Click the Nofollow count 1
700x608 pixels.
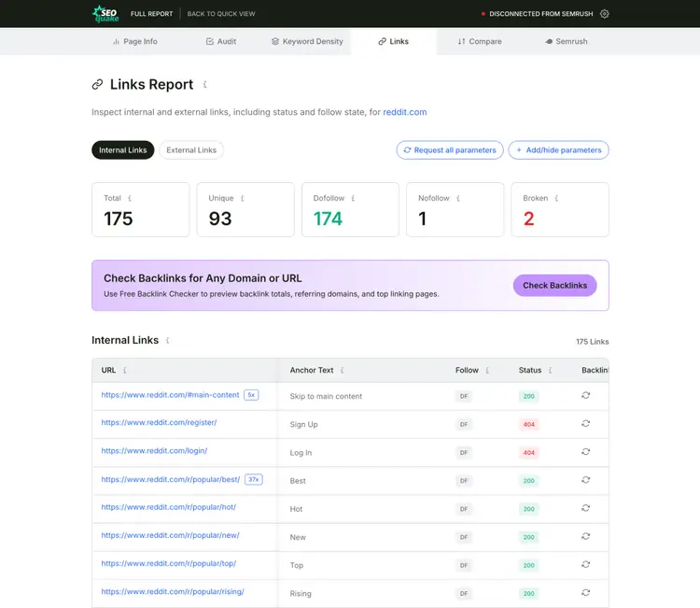pyautogui.click(x=422, y=219)
